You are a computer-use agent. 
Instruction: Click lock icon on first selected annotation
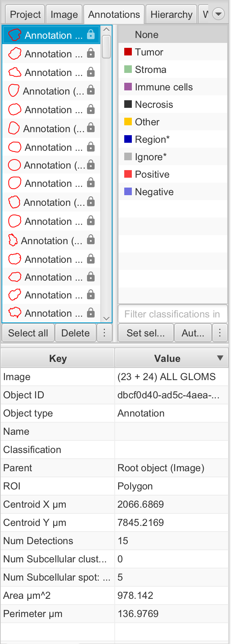pyautogui.click(x=91, y=35)
